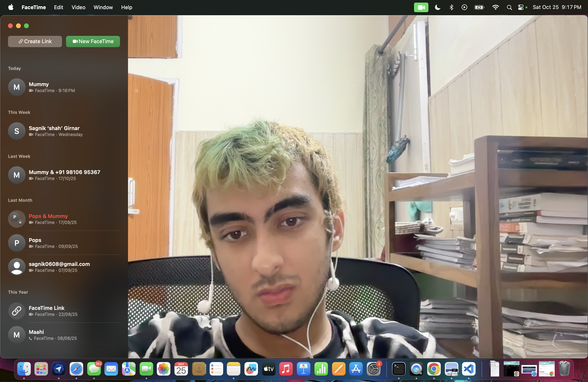
Task: Open Spotlight search magnifier icon
Action: (x=509, y=7)
